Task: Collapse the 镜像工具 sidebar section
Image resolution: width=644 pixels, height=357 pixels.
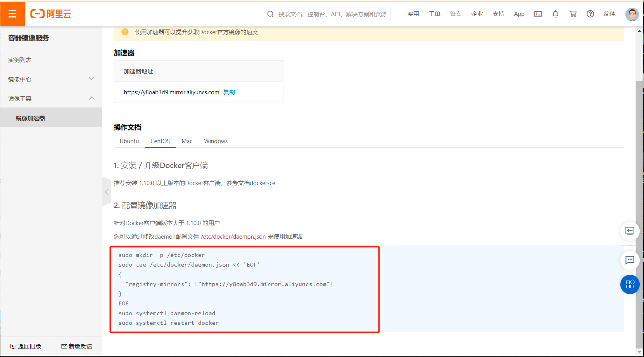Action: click(51, 99)
